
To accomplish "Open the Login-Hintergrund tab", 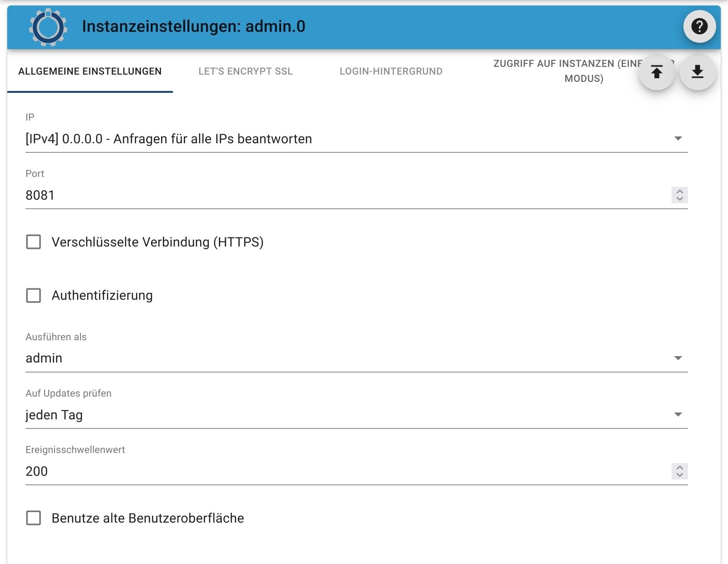I will point(391,71).
